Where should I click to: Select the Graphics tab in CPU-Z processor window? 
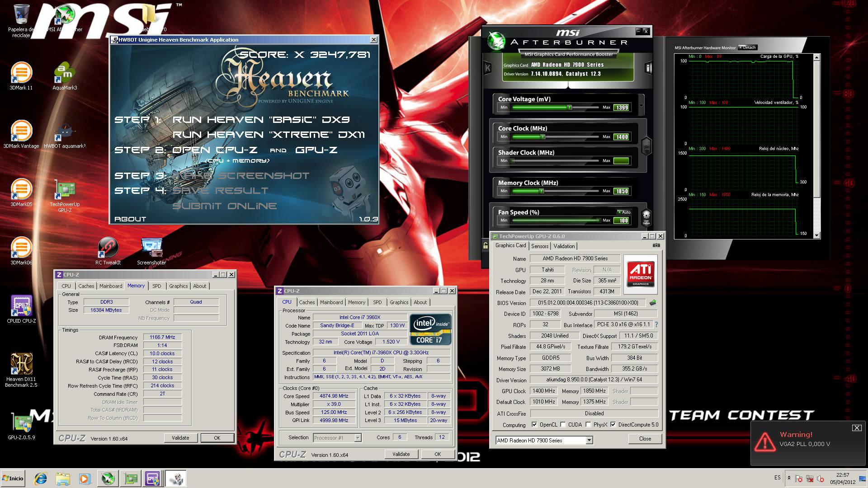399,302
